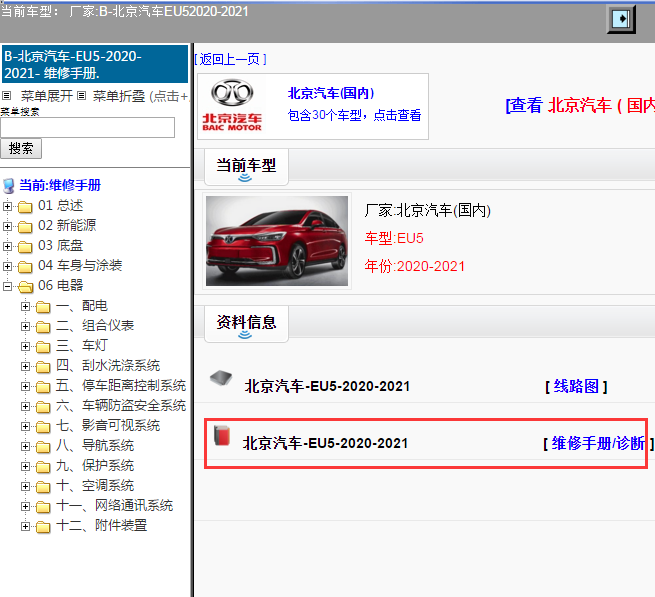Click the 菜单展开 icon
655x597 pixels.
click(x=6, y=96)
